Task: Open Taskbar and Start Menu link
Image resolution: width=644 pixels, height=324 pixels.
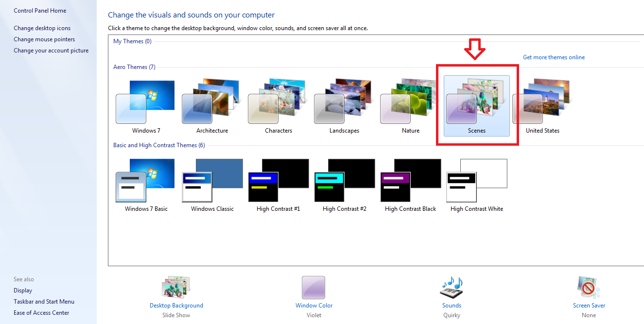Action: pos(44,302)
